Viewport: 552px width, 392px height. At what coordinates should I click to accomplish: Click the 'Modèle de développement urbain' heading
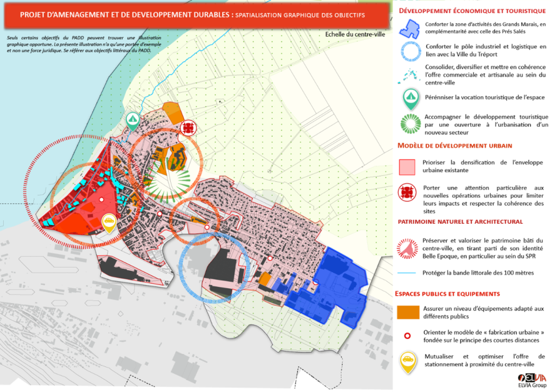click(455, 146)
